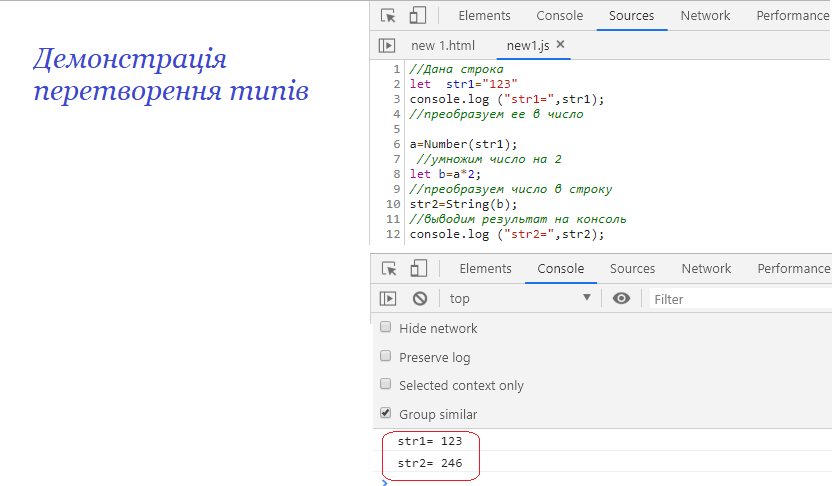Toggle device toolbar icon in lower DevTools
The image size is (832, 486).
pyautogui.click(x=418, y=269)
